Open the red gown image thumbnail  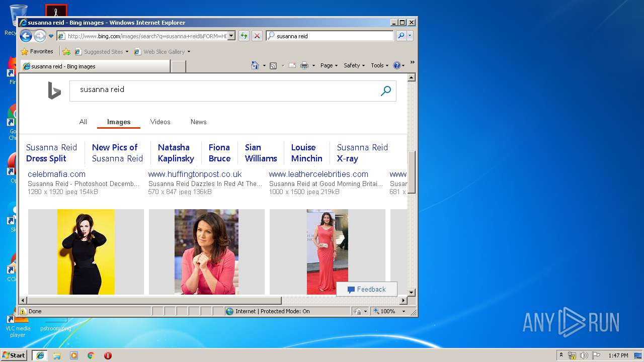click(328, 252)
